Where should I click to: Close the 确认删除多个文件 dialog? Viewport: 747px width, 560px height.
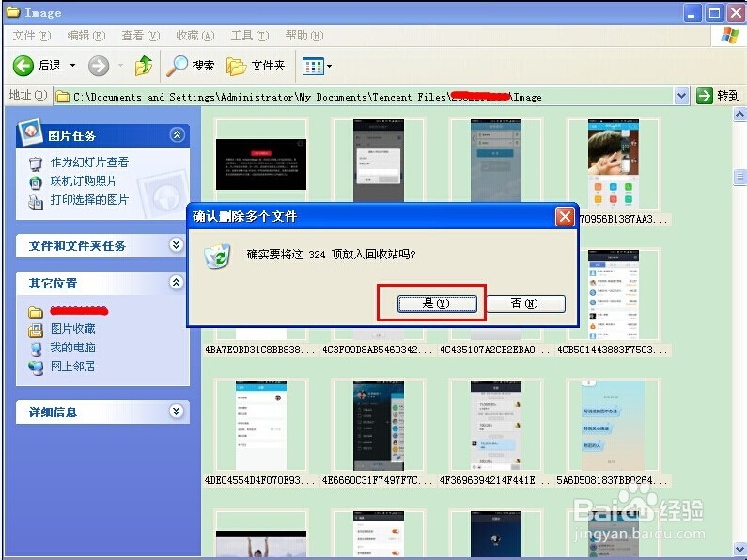click(565, 217)
